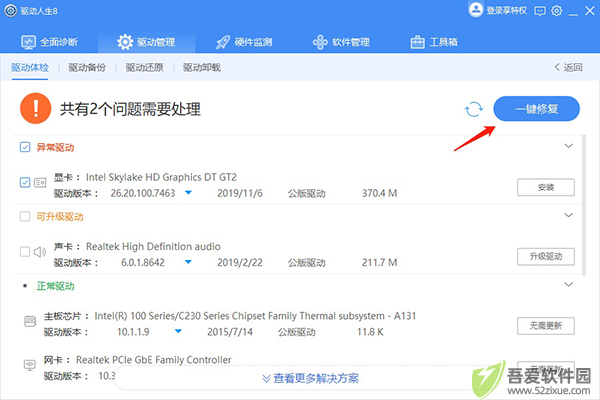Image resolution: width=600 pixels, height=400 pixels.
Task: Click the network card device icon
Action: pos(30,365)
